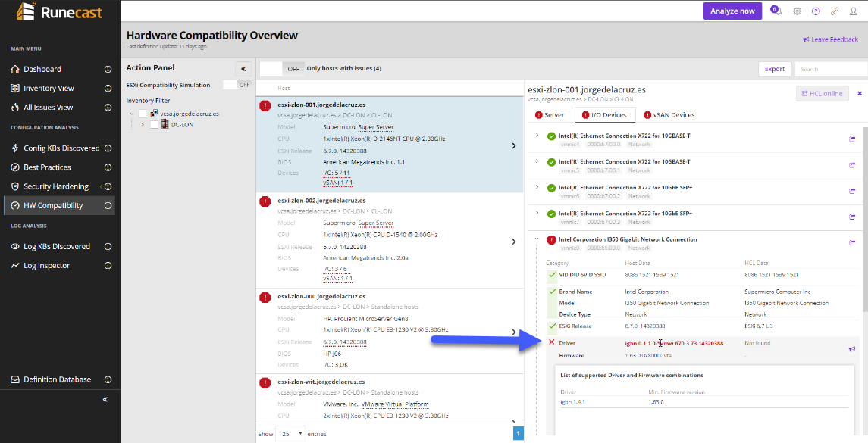Screen dimensions: 868x443
Task: Open Dashboard menu item
Action: tap(42, 69)
